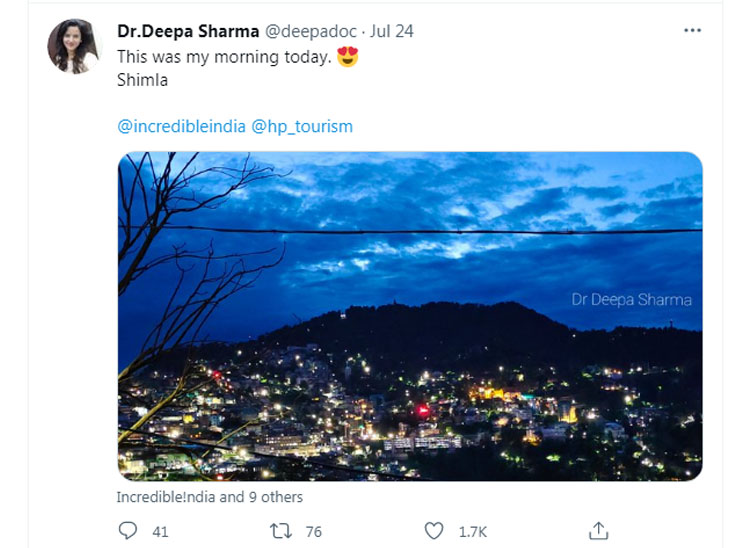Retweet this post using the arrows icon
Screen dimensions: 730x548
[281, 531]
